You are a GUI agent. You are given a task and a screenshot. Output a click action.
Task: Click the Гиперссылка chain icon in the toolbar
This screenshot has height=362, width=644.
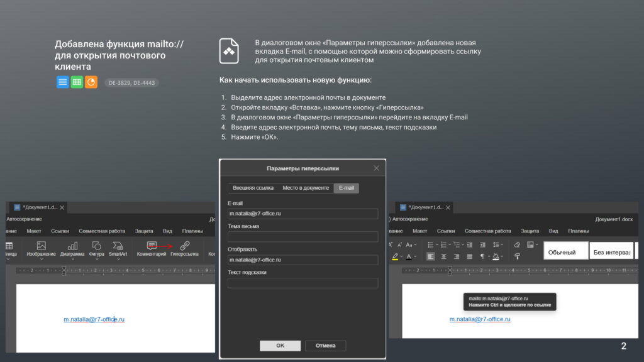[184, 246]
